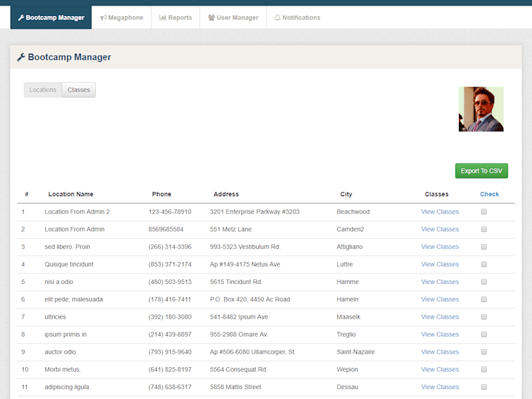This screenshot has width=532, height=399.
Task: Switch to User Manager tab
Action: pyautogui.click(x=233, y=17)
